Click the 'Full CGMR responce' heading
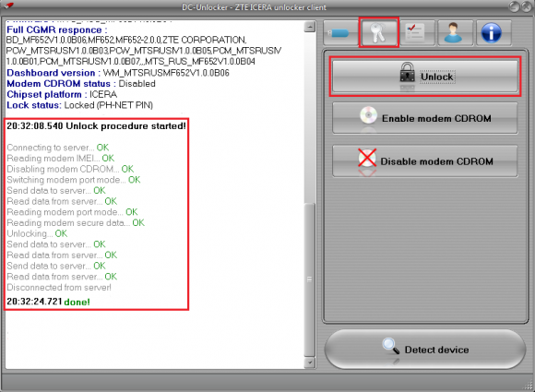The height and width of the screenshot is (392, 535). click(x=57, y=30)
